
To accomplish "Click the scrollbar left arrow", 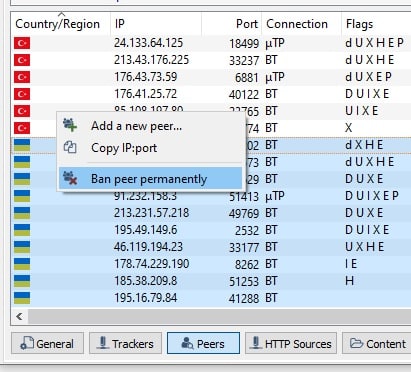I will (x=19, y=316).
